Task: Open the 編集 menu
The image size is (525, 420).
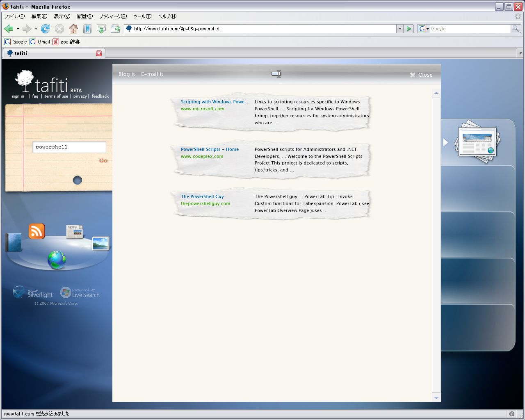Action: point(39,16)
